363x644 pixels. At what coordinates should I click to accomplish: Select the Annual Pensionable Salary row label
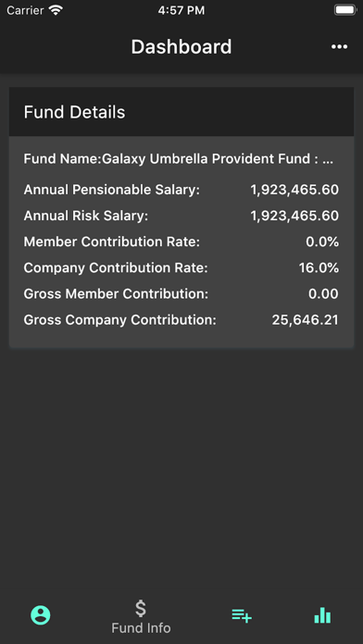coord(111,190)
